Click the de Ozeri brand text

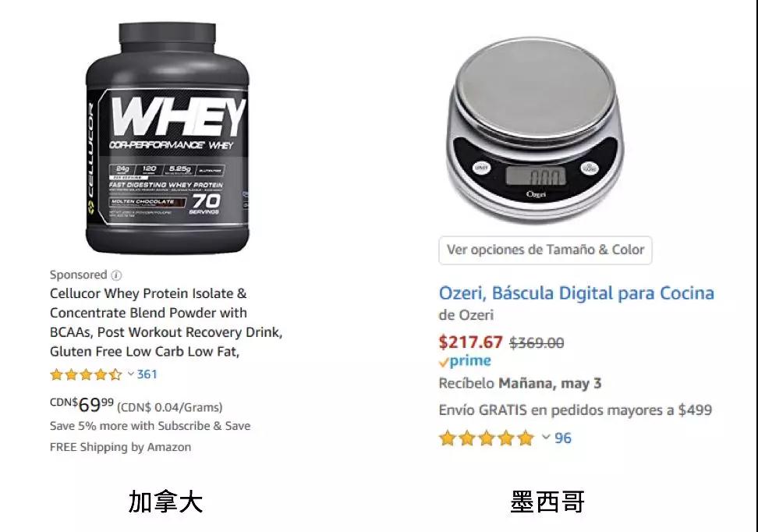click(466, 315)
